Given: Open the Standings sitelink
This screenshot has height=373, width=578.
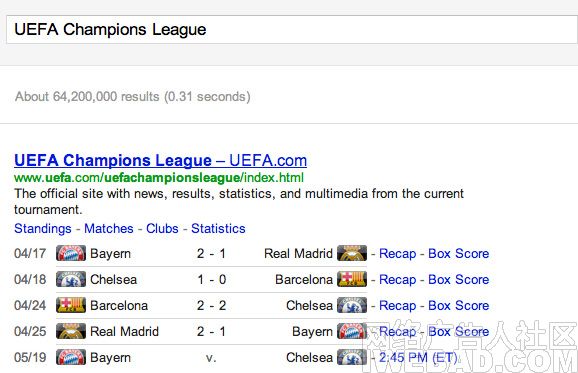Looking at the screenshot, I should coord(43,229).
